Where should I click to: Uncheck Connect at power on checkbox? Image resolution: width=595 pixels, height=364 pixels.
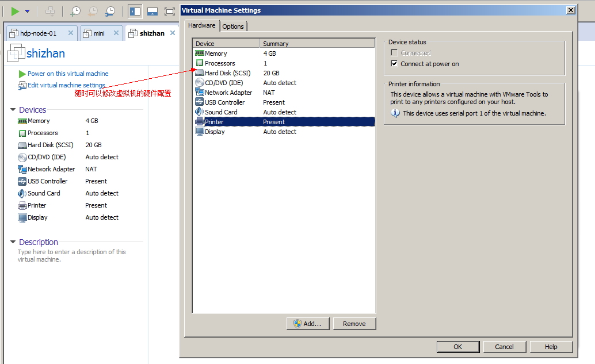(x=394, y=64)
